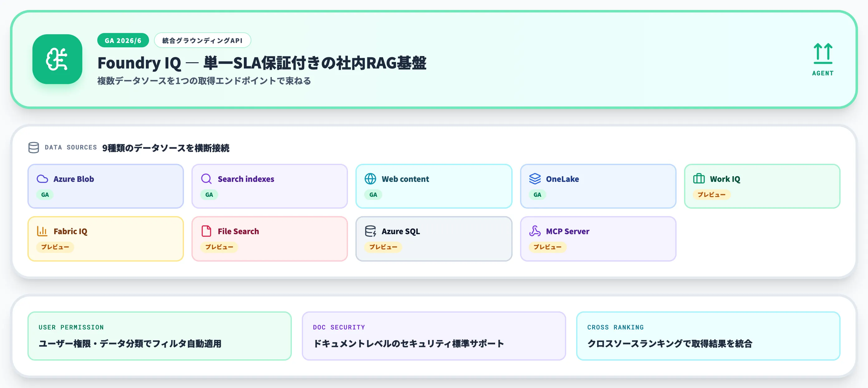Click the Foundry IQ main heading
The image size is (868, 388).
pyautogui.click(x=262, y=63)
